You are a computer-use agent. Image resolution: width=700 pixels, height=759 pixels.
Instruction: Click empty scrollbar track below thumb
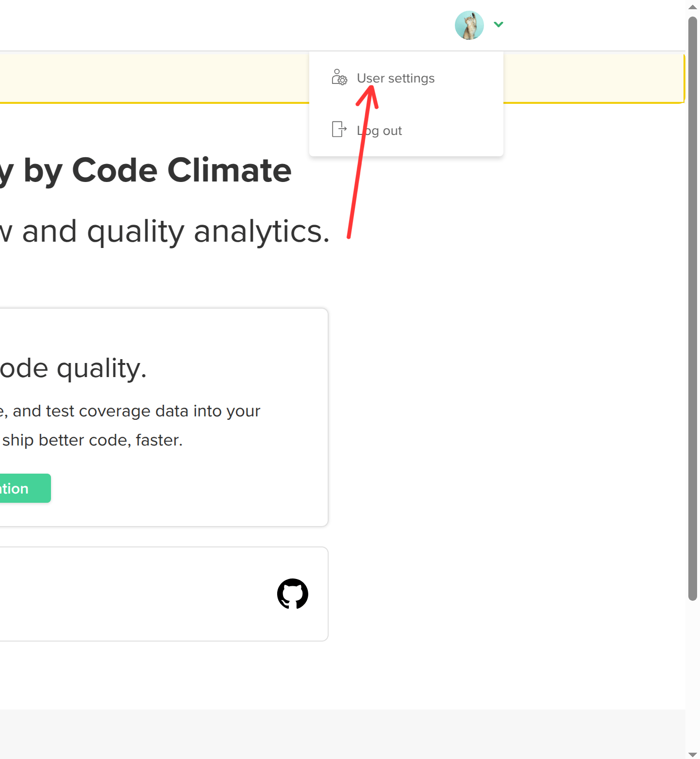point(693,675)
